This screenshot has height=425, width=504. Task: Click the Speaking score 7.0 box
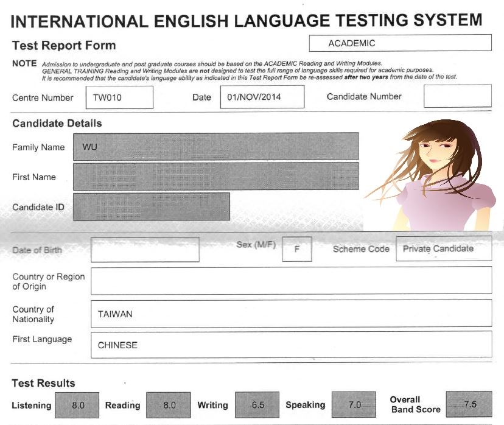(x=354, y=404)
